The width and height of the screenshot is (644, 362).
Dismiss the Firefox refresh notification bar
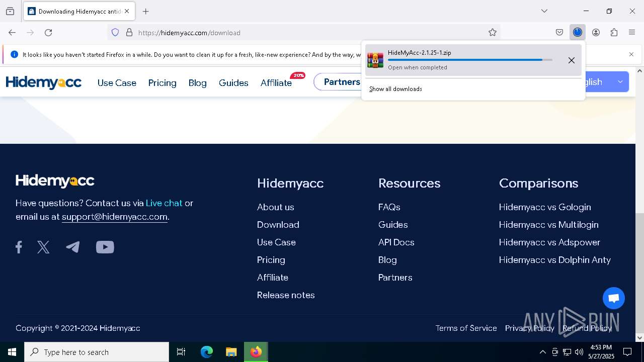tap(631, 54)
